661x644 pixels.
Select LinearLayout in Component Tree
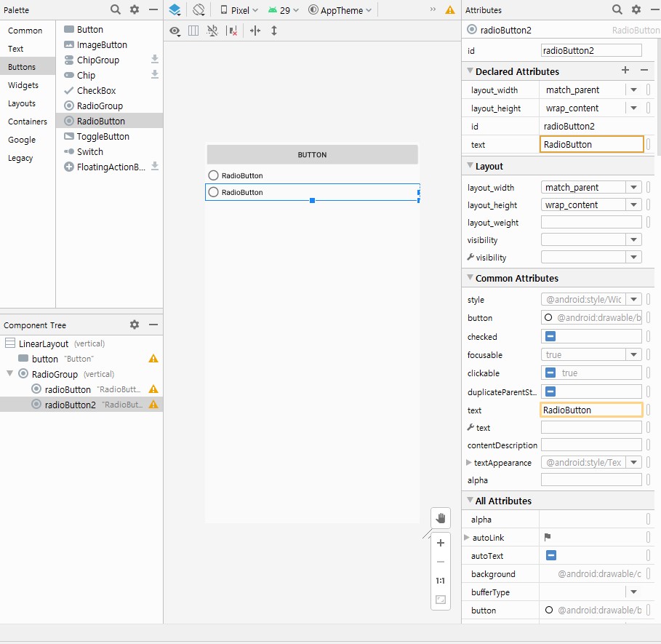[81, 343]
